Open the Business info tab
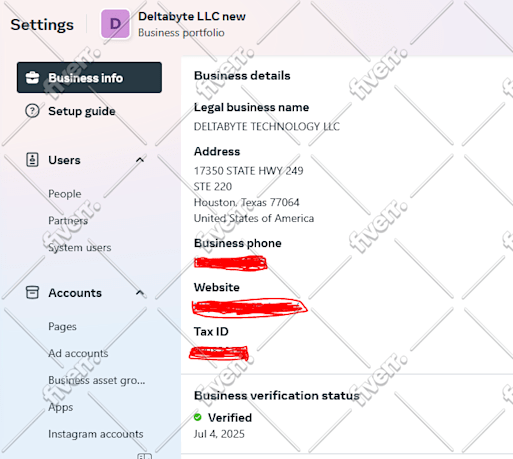This screenshot has width=513, height=459. click(89, 77)
